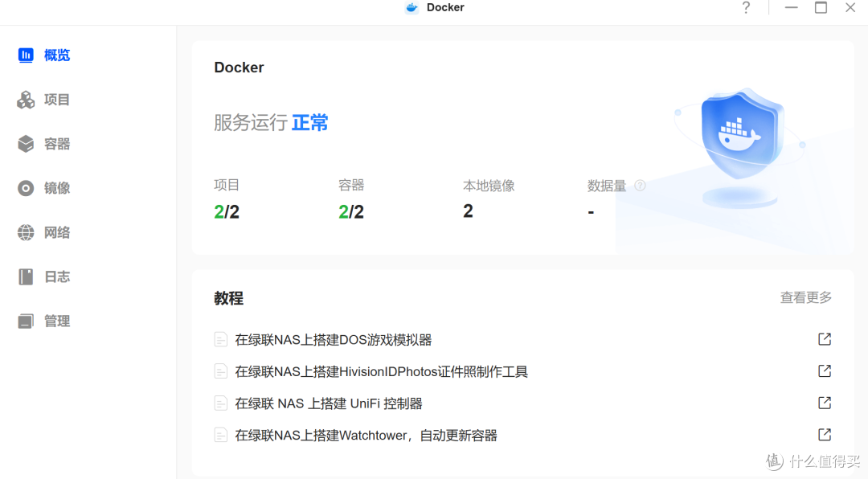This screenshot has width=868, height=479.
Task: Click the 容器 box icon in sidebar
Action: (x=26, y=144)
